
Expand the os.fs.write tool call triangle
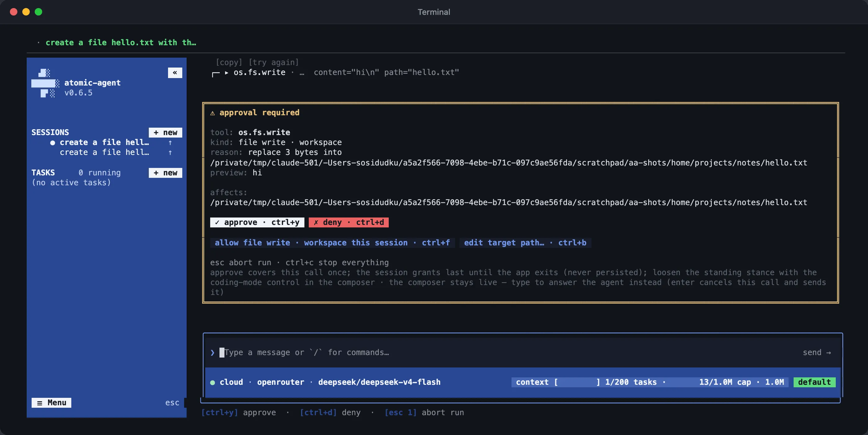tap(227, 72)
